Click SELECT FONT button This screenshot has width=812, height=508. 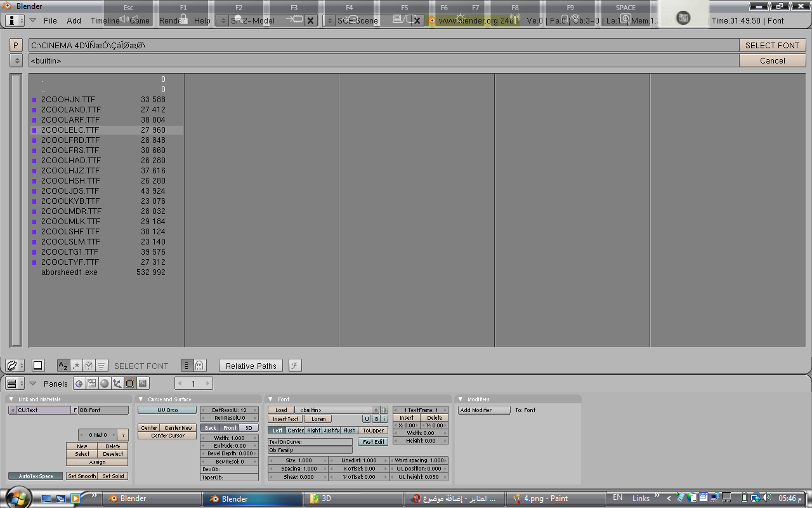pos(772,45)
